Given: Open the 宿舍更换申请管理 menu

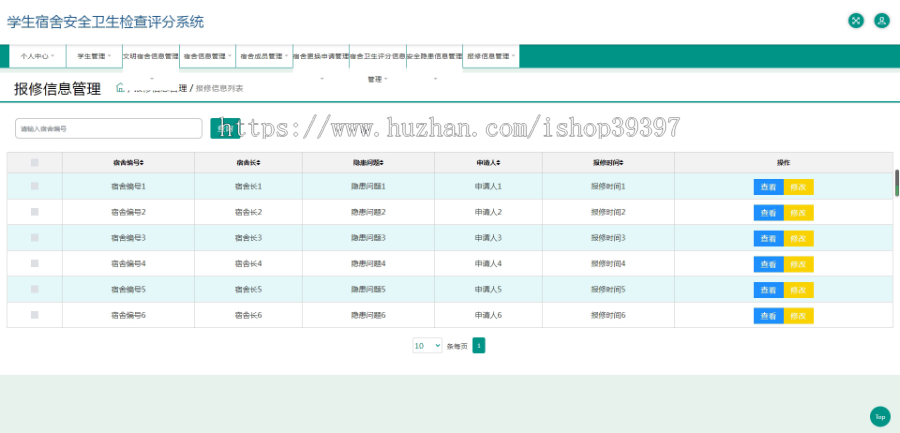Looking at the screenshot, I should click(x=321, y=56).
